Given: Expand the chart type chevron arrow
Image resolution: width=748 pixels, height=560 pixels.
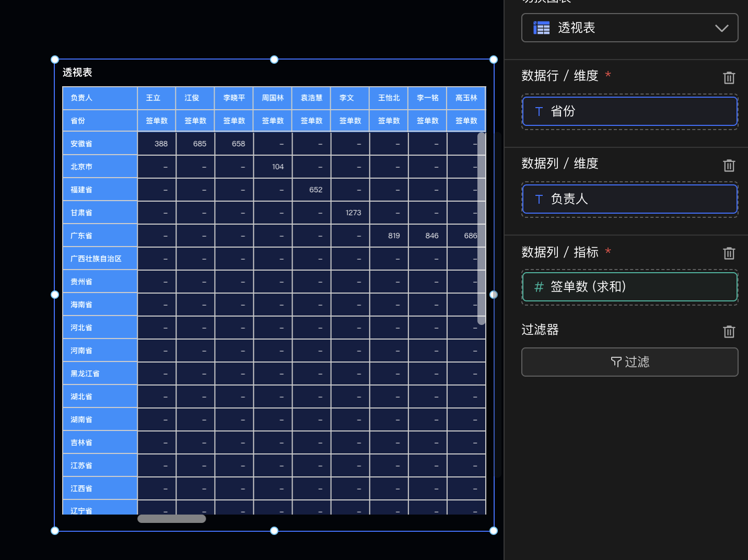Looking at the screenshot, I should click(721, 28).
